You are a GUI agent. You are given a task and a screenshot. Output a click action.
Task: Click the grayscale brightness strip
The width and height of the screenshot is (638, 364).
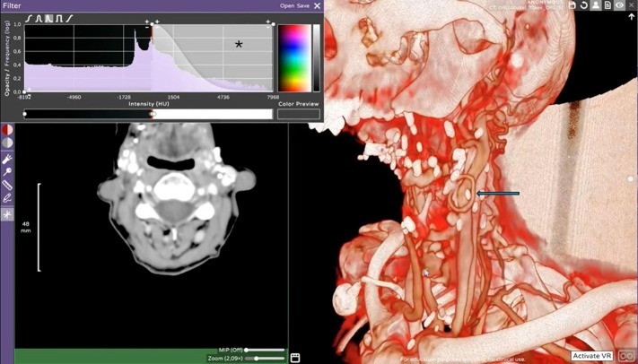tap(316, 57)
